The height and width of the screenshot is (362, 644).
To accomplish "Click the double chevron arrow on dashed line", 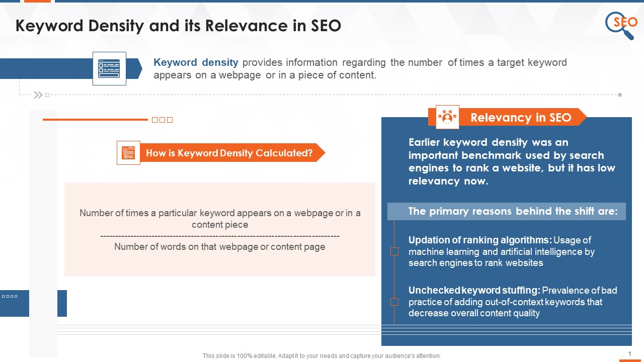I will [x=38, y=95].
